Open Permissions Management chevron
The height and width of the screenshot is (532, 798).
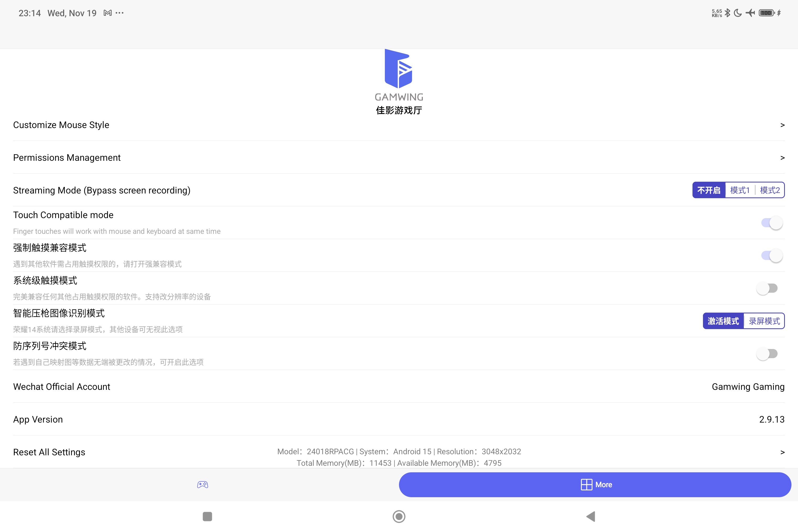[x=782, y=158]
